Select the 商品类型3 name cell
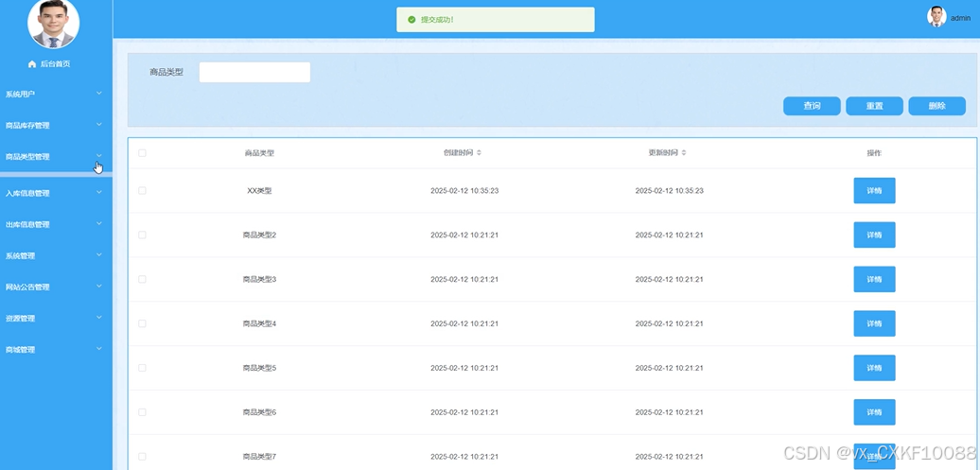Image resolution: width=980 pixels, height=470 pixels. [x=259, y=279]
